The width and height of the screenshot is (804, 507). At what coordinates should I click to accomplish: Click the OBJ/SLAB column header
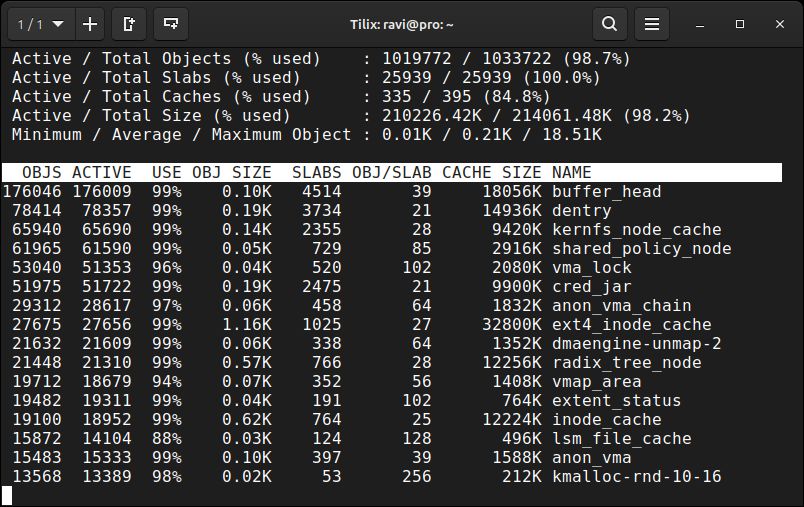pyautogui.click(x=392, y=172)
